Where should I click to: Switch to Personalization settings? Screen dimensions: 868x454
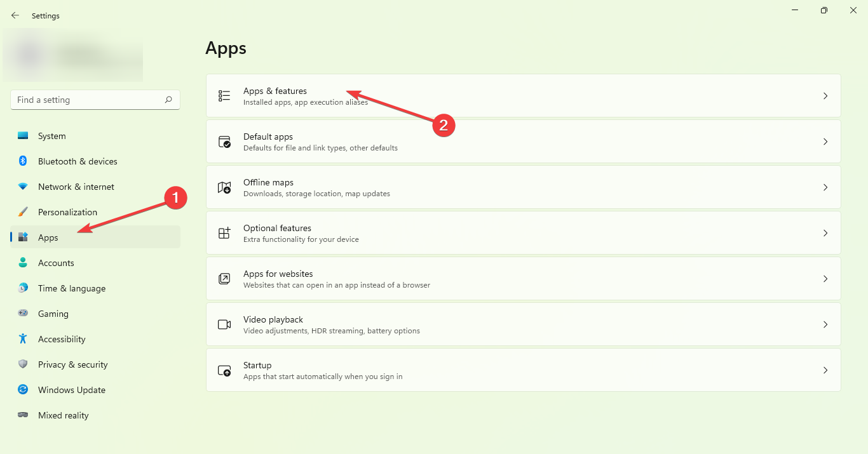click(95, 212)
